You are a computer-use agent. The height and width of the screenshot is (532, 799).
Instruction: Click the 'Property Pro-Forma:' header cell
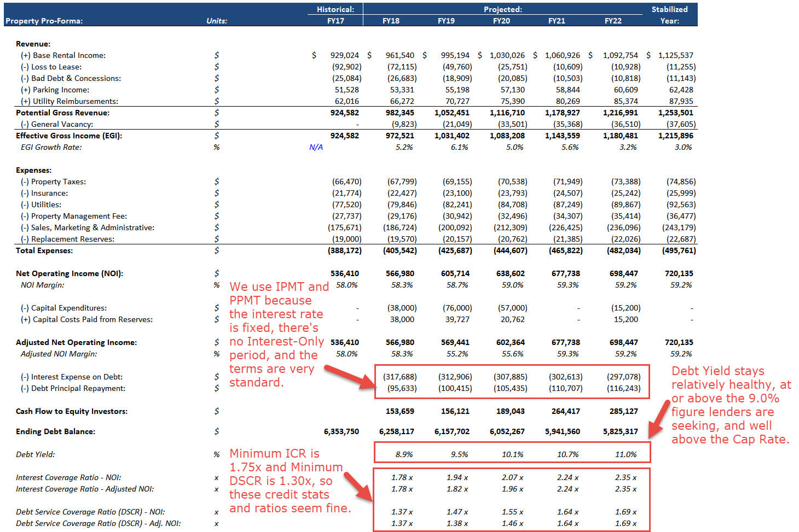pyautogui.click(x=44, y=21)
